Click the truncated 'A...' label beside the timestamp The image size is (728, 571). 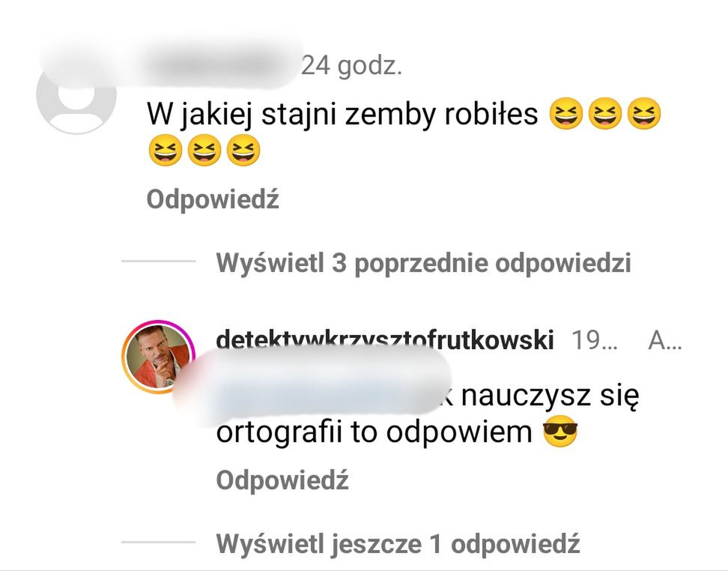point(665,340)
